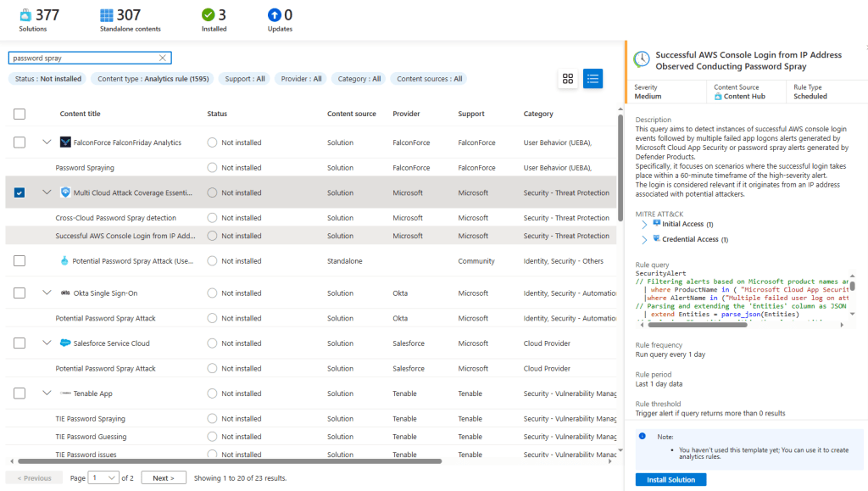Screen dimensions: 868x491
Task: Toggle the select-all checkbox in header
Action: (x=19, y=114)
